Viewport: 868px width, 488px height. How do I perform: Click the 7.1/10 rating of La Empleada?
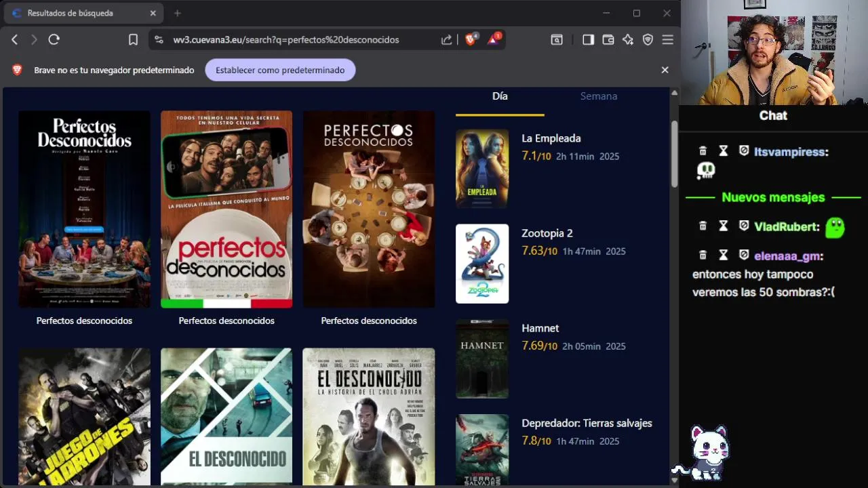536,156
